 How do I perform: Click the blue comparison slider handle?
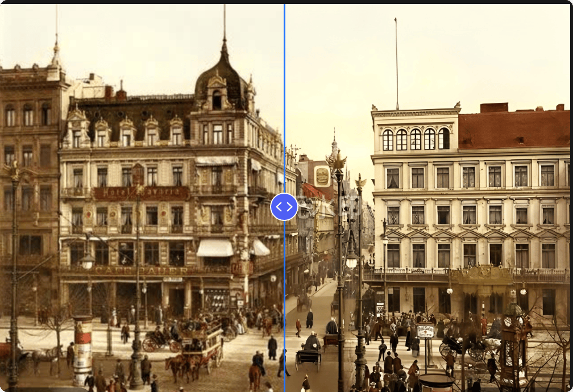click(x=284, y=207)
